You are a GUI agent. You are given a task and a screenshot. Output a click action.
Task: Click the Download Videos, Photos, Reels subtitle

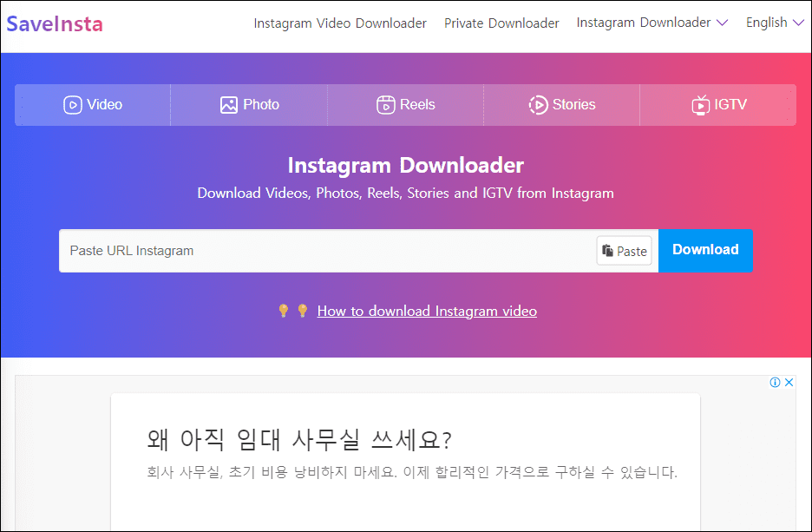[405, 194]
